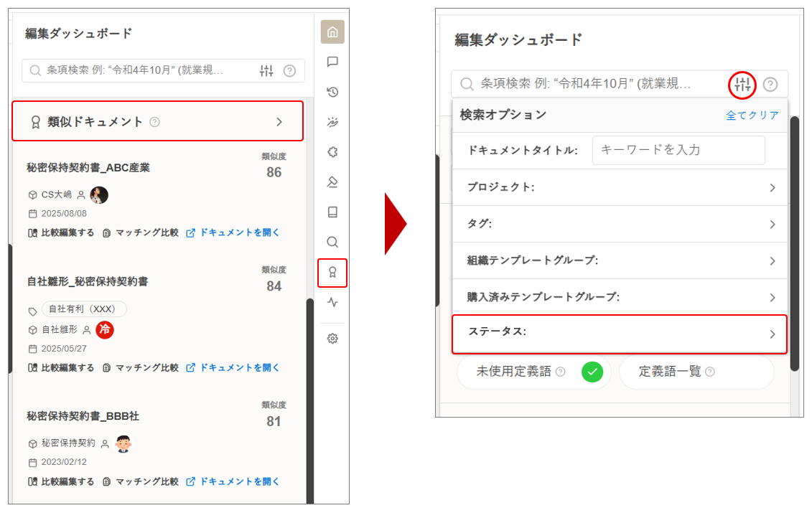Click the home icon in the sidebar
The width and height of the screenshot is (812, 513).
click(x=332, y=32)
